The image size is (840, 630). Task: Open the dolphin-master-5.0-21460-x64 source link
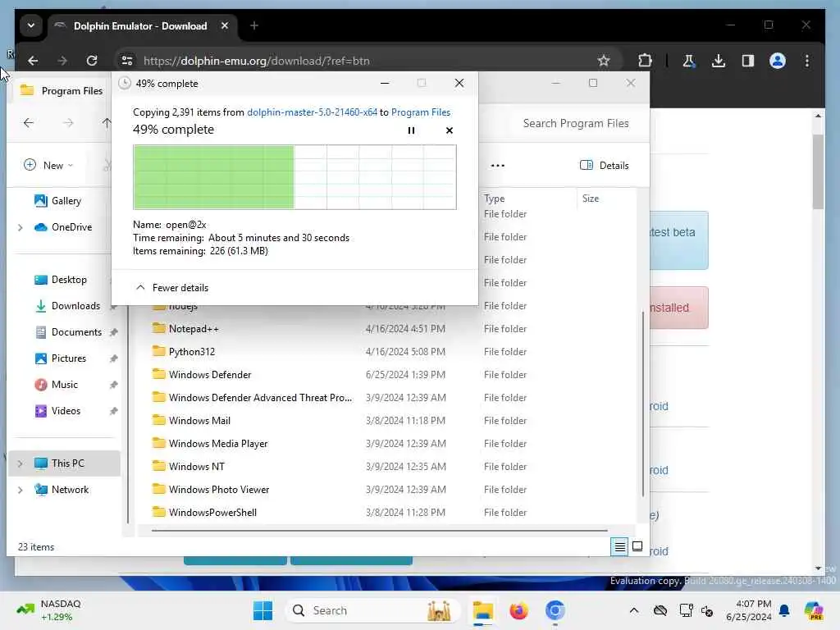[312, 112]
